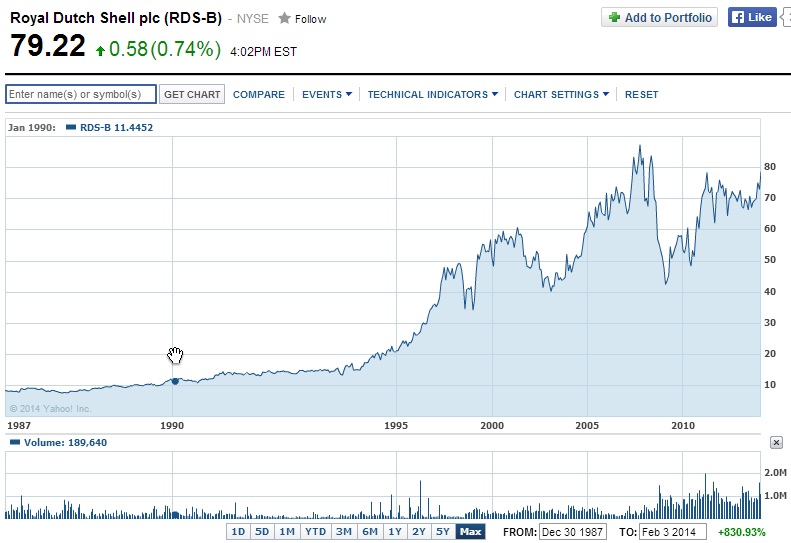Click the 2000 x-axis label
The image size is (791, 543).
pyautogui.click(x=492, y=425)
